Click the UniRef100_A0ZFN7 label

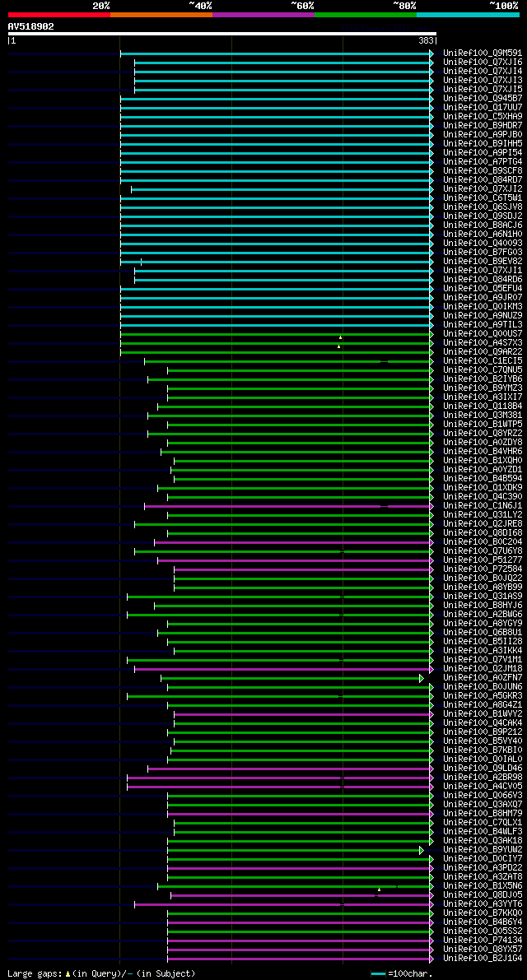pyautogui.click(x=482, y=677)
